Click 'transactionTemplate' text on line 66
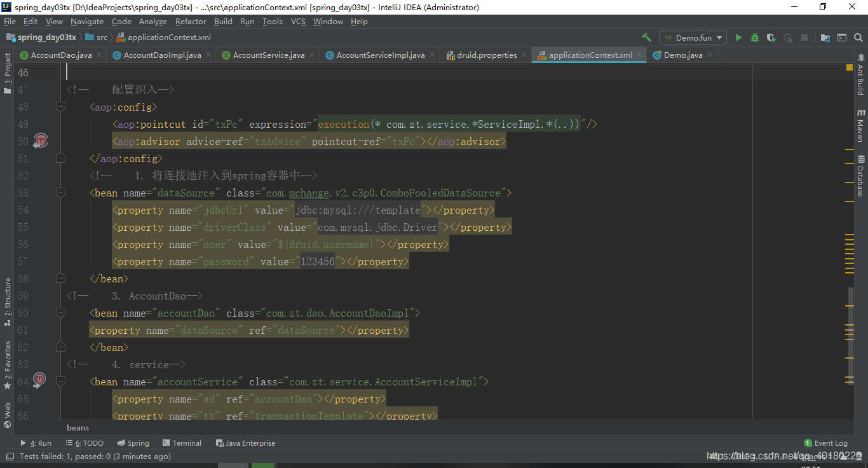The width and height of the screenshot is (868, 468). (310, 416)
